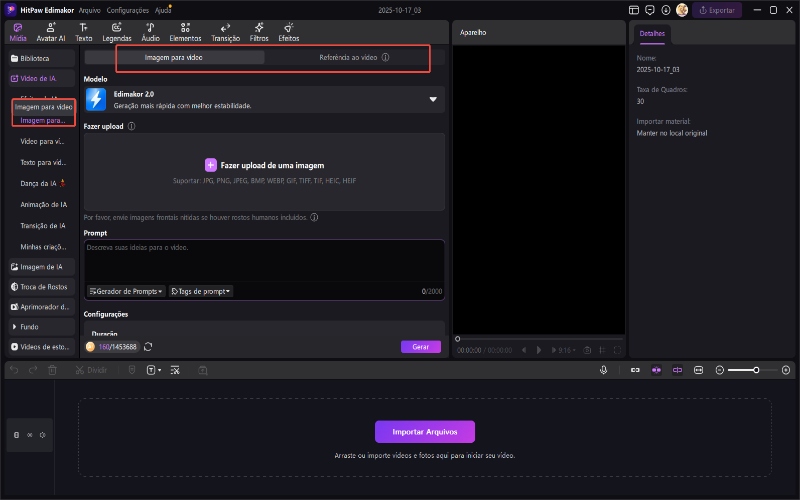Click the Exportar button
Image resolution: width=800 pixels, height=500 pixels.
(x=717, y=10)
